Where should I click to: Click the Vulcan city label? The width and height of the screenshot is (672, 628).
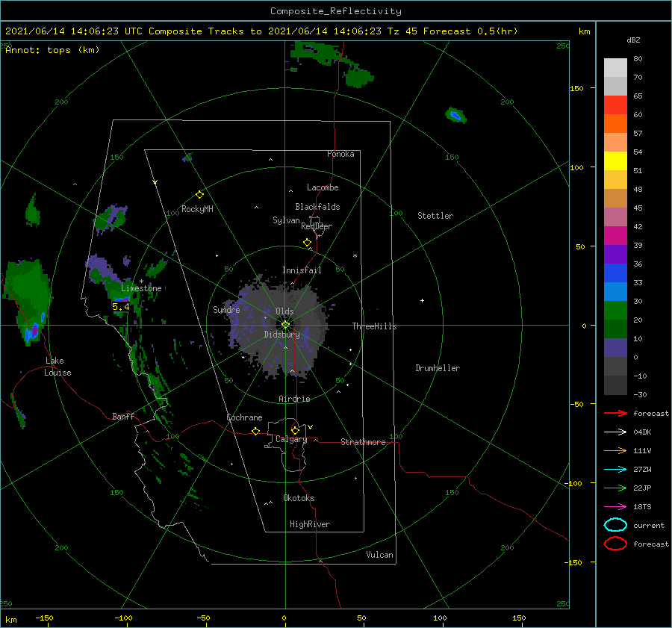(380, 555)
